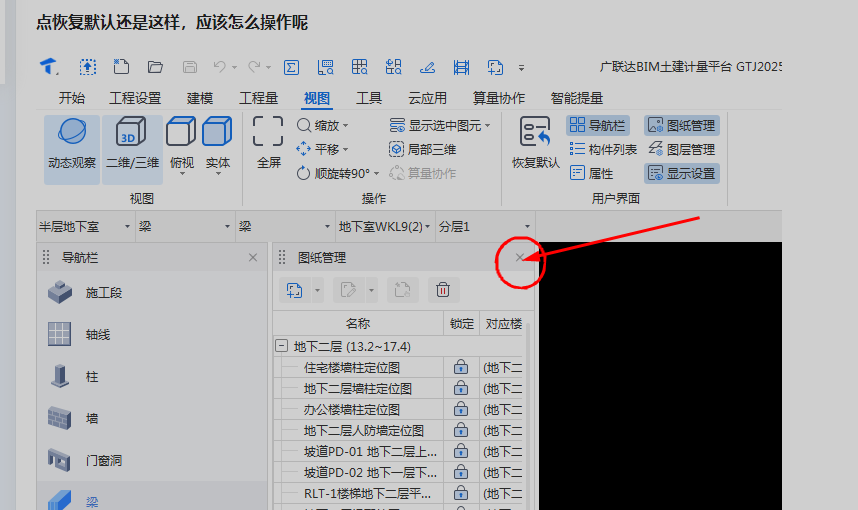Image resolution: width=858 pixels, height=510 pixels.
Task: Expand quick access toolbar customize arrow
Action: pyautogui.click(x=521, y=68)
